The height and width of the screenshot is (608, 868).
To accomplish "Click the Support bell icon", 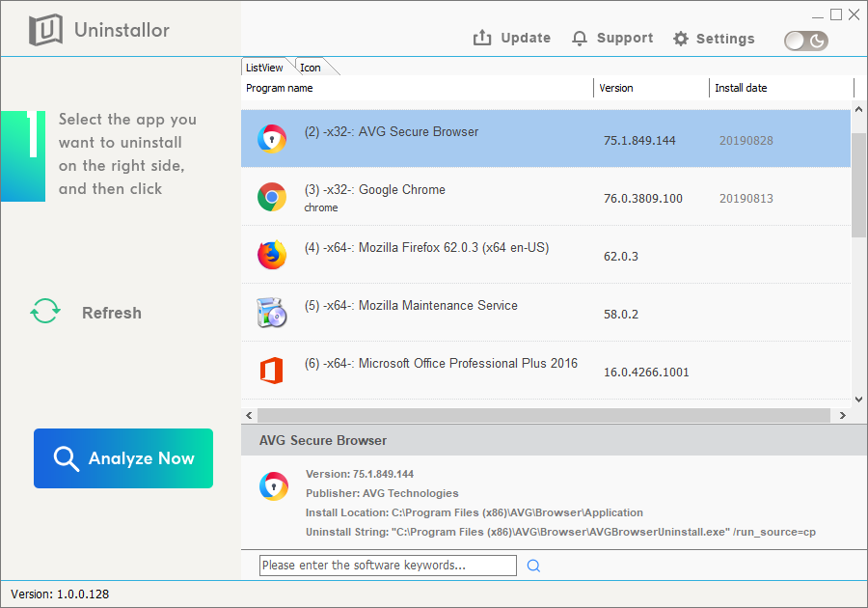I will coord(580,39).
